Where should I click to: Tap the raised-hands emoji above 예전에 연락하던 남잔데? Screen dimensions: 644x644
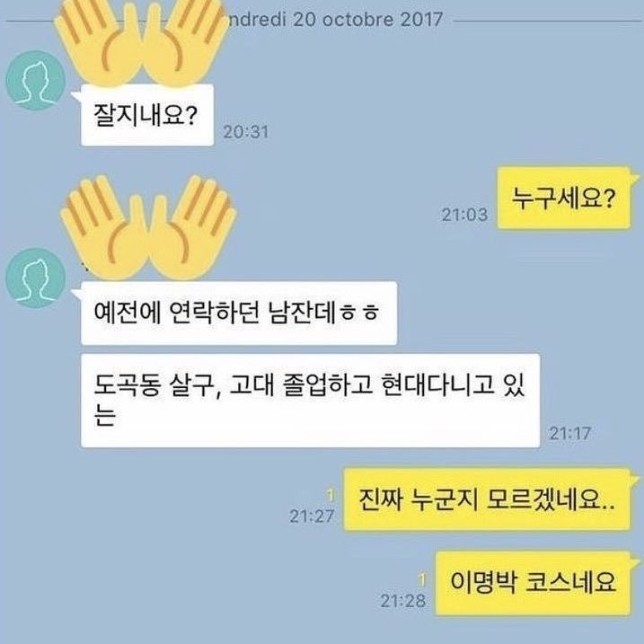[148, 227]
